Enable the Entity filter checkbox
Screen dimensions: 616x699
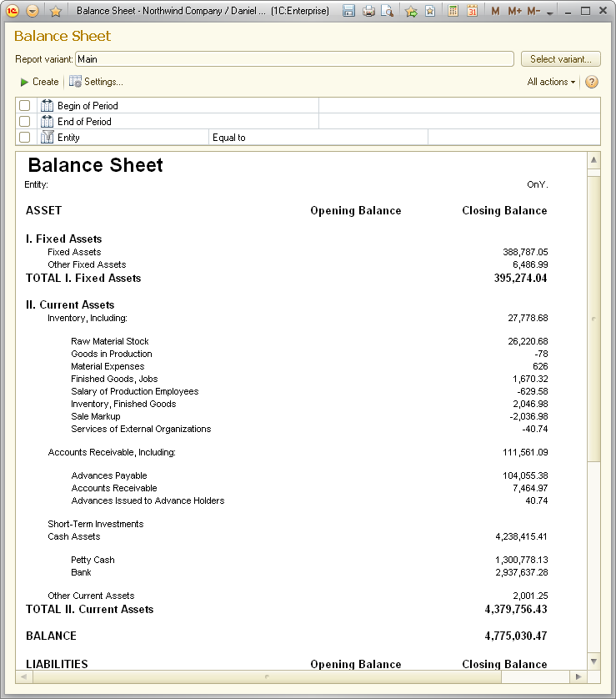point(24,137)
